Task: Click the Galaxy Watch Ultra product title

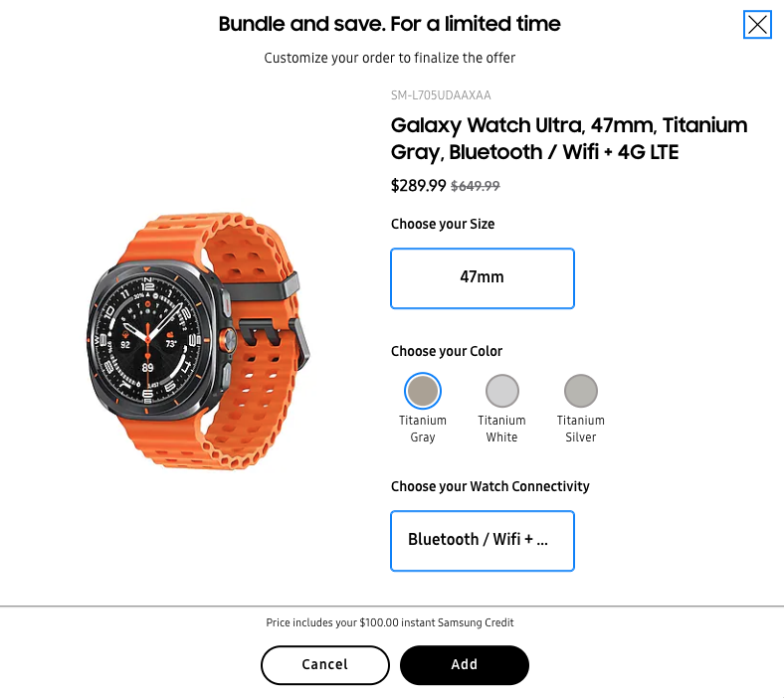Action: point(568,138)
